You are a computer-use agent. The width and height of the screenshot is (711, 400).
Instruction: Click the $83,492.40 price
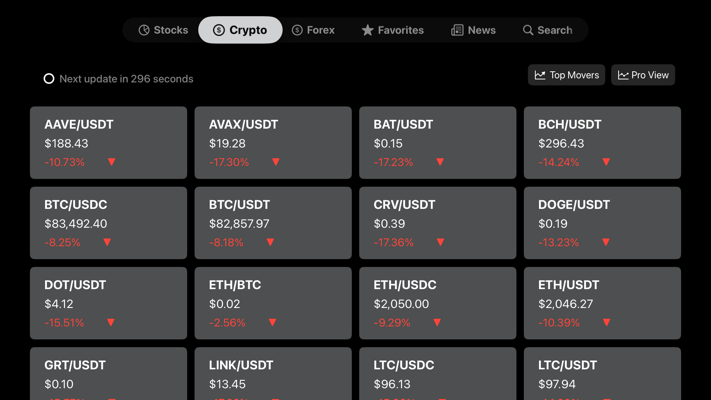coord(76,224)
